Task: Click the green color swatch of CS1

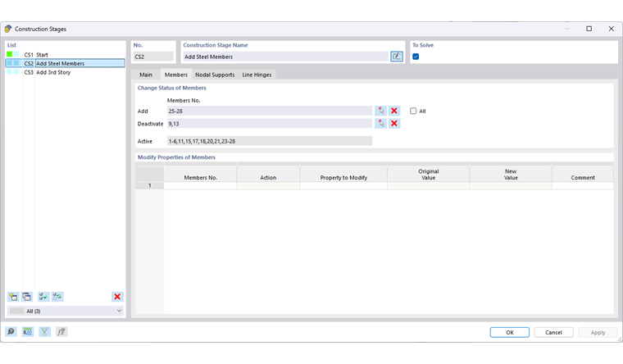Action: (x=10, y=54)
